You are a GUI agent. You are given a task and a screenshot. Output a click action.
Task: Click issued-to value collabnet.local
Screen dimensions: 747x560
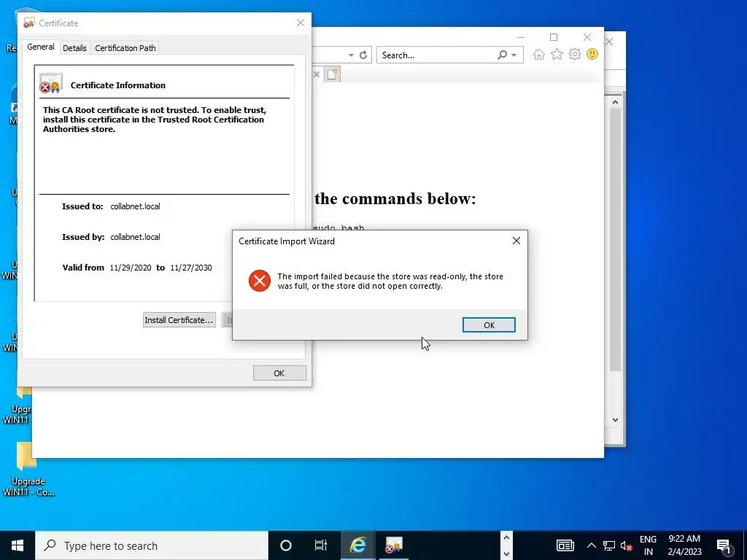(135, 206)
